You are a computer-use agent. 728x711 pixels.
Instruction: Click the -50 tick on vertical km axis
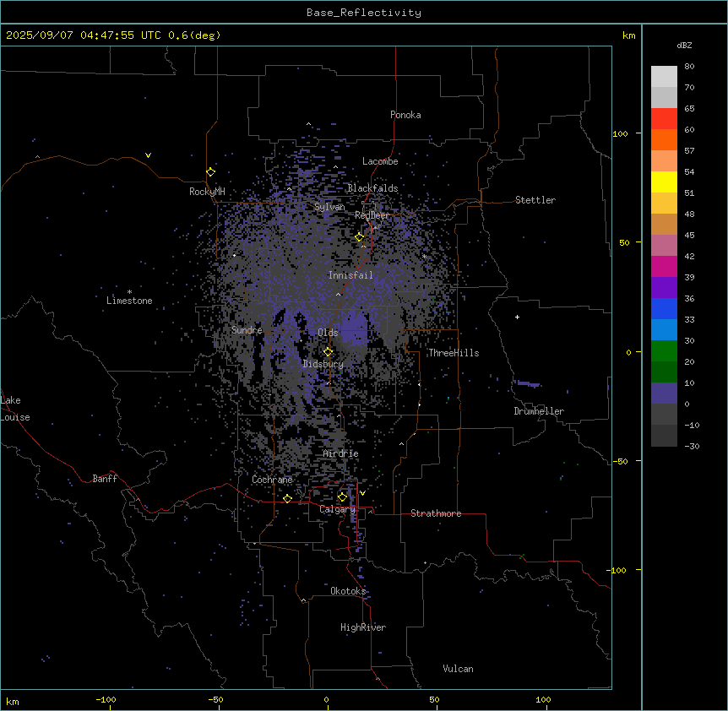[x=619, y=461]
